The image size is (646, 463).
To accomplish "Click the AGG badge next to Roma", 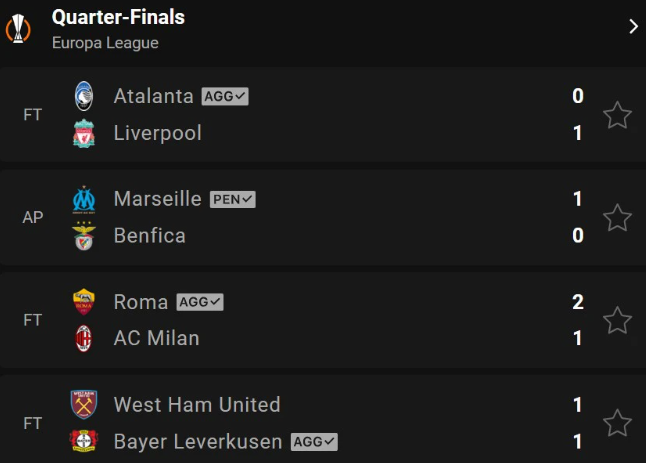I will (x=200, y=302).
